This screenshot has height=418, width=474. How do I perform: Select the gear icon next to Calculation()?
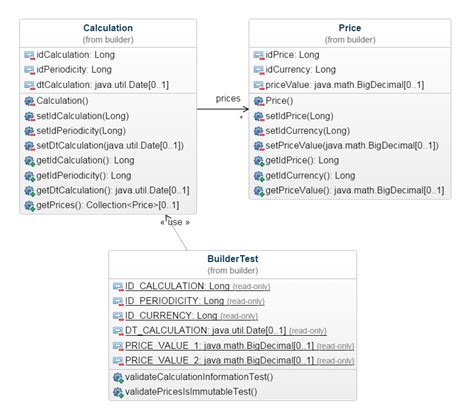29,101
